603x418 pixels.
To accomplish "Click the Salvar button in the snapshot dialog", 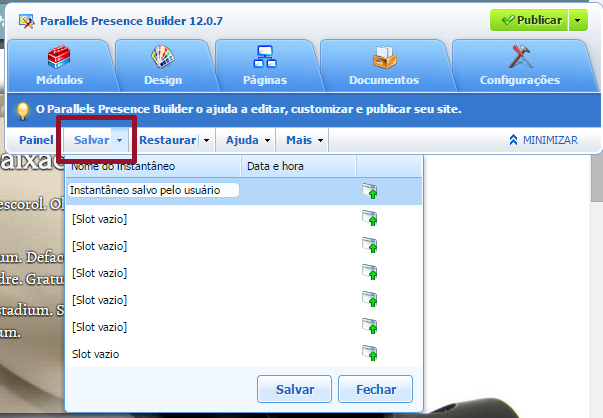I will coord(295,389).
